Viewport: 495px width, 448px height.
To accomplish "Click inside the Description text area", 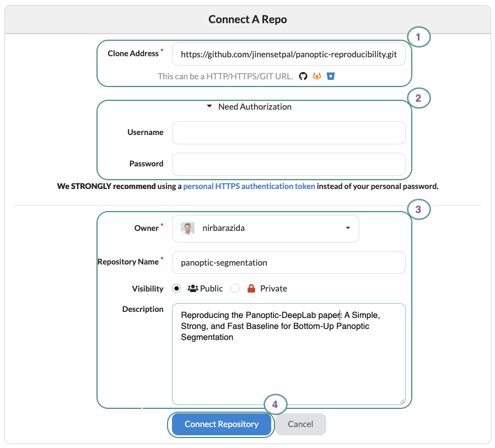I will [289, 342].
